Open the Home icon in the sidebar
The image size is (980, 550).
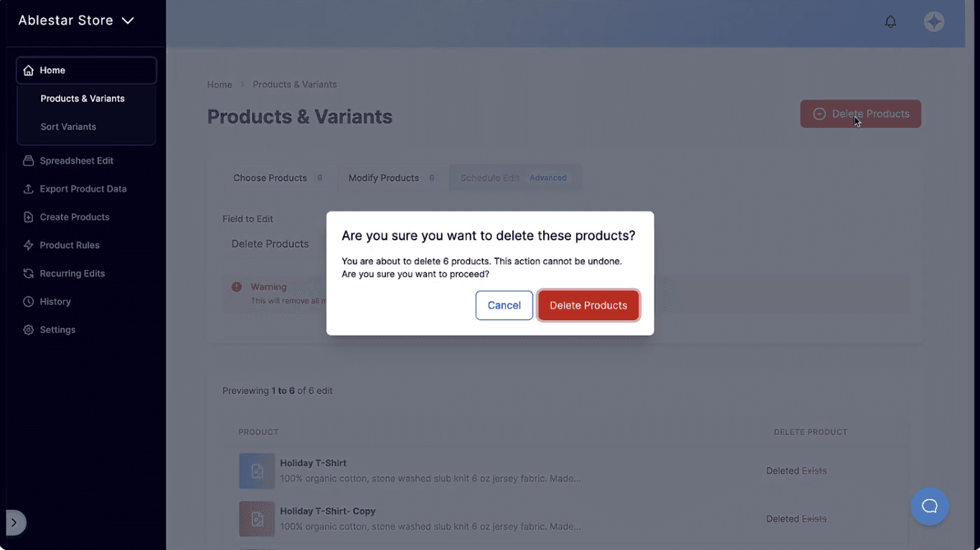point(28,70)
